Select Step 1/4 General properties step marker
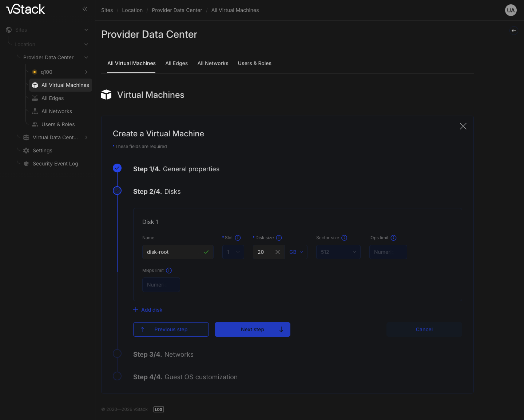Screen dimensions: 524x420 (117, 168)
